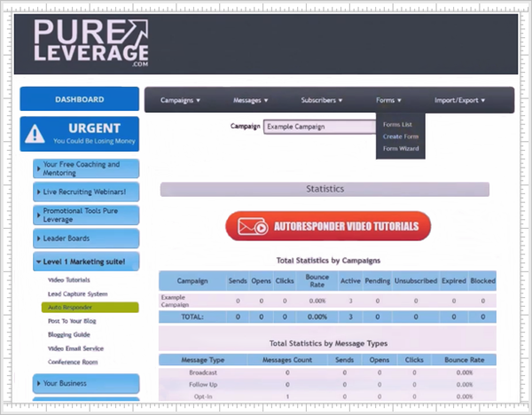
Task: Open Lead Capture System link
Action: coord(78,294)
